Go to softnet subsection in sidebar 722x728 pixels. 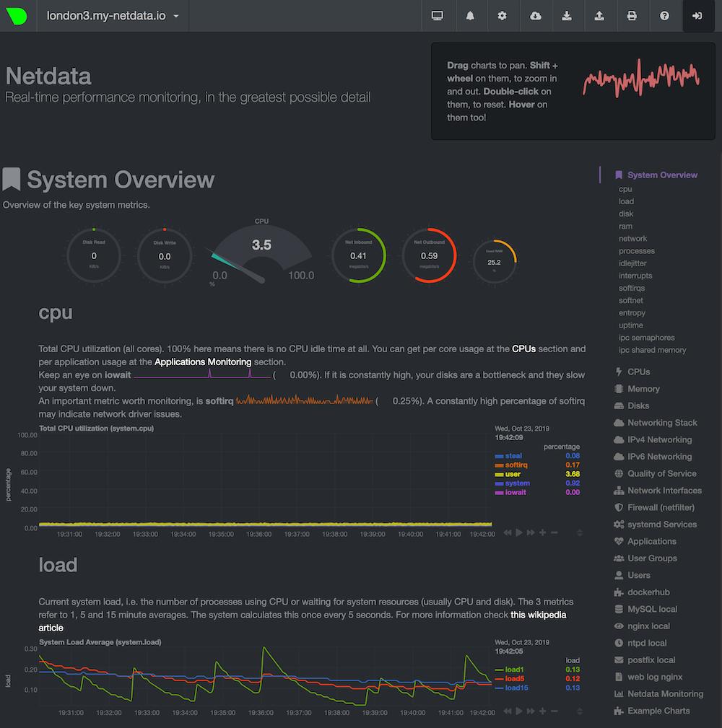(630, 300)
